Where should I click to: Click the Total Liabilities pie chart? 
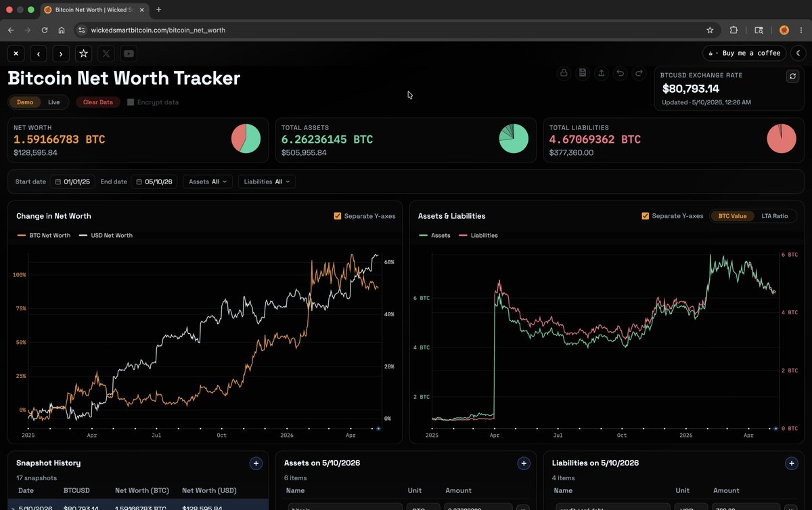click(782, 138)
